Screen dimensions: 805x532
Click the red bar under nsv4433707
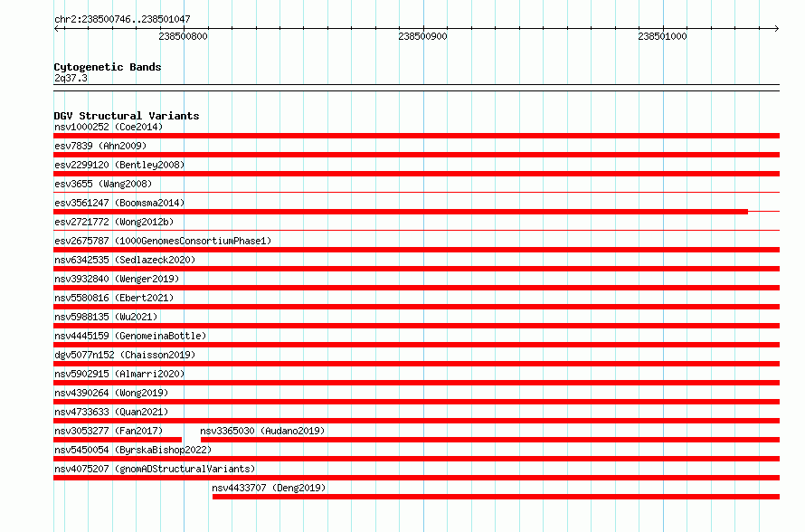pyautogui.click(x=496, y=497)
